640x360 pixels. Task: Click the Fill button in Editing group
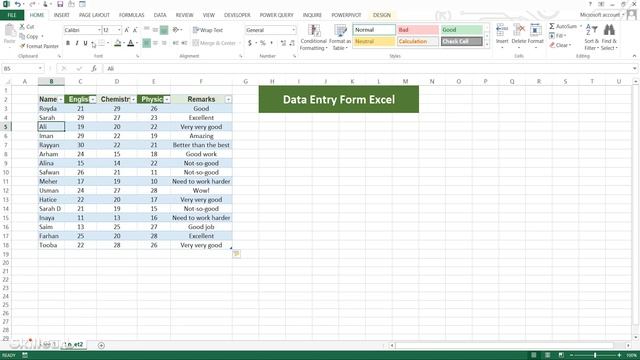tap(558, 36)
